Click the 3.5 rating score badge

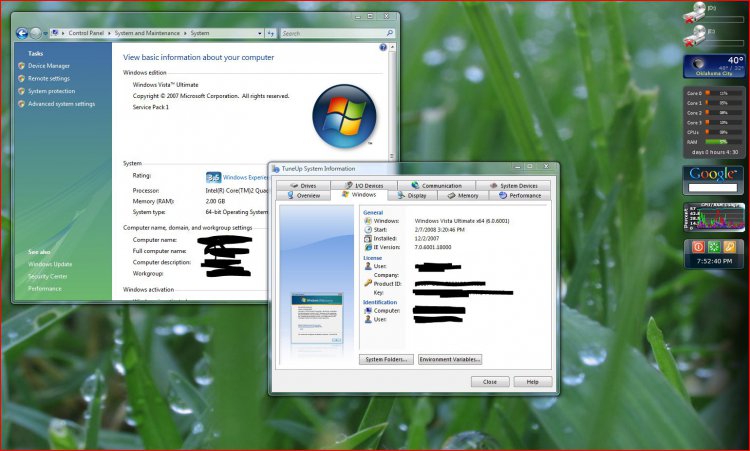pos(213,177)
